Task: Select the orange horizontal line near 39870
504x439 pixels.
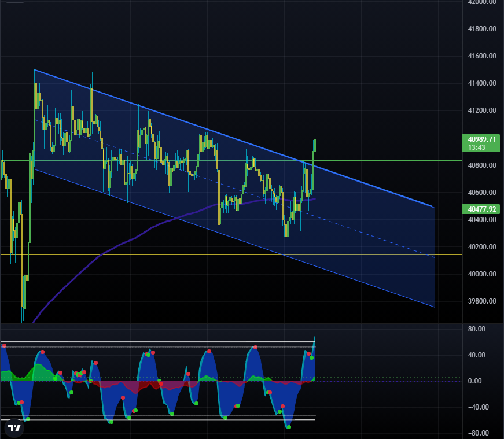Action: click(231, 292)
